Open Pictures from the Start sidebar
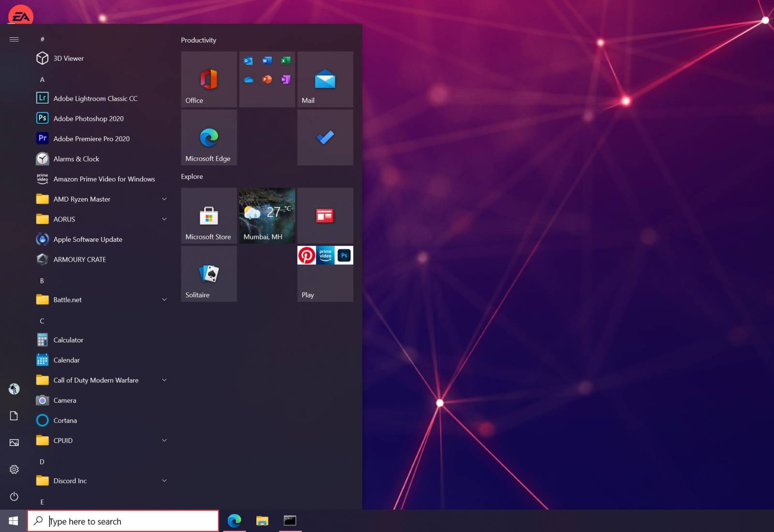Image resolution: width=774 pixels, height=532 pixels. [x=14, y=443]
